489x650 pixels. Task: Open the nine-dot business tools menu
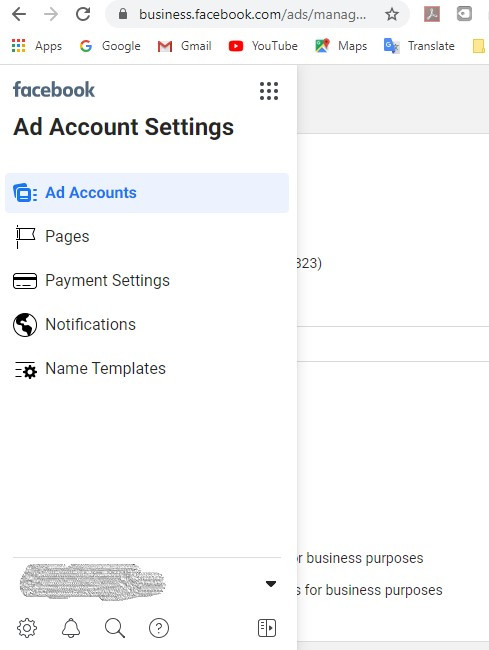click(x=269, y=91)
